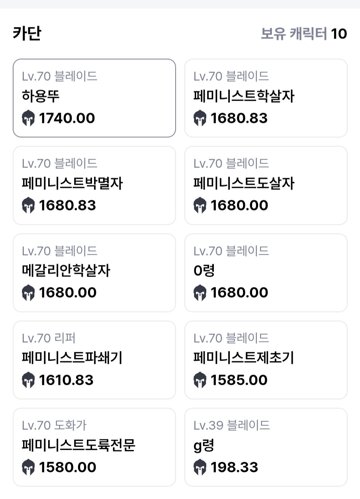Click helmet icon beside 1610.83 score

28,380
